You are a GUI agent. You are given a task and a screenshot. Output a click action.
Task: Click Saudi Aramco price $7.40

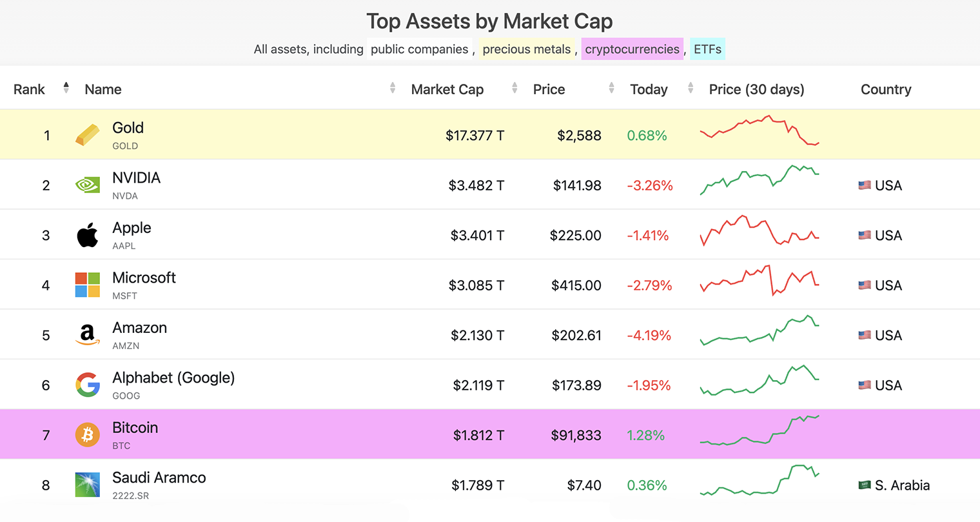click(584, 485)
